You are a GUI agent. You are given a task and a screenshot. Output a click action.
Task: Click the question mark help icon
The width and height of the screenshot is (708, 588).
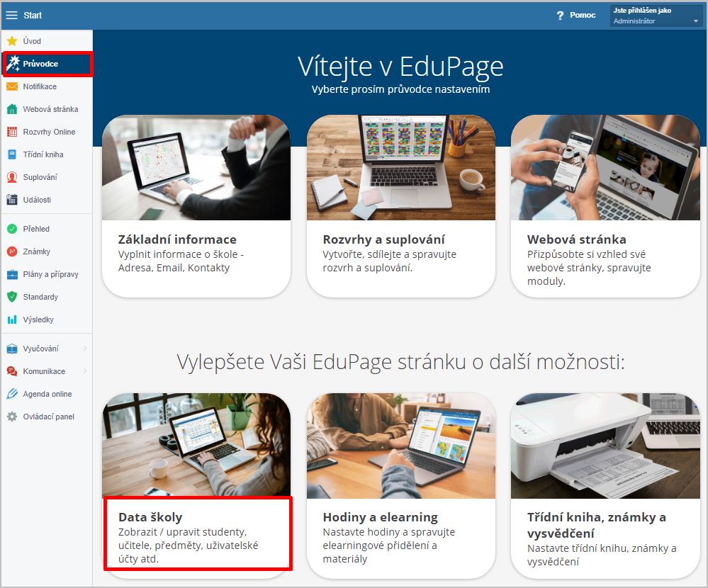tap(560, 16)
